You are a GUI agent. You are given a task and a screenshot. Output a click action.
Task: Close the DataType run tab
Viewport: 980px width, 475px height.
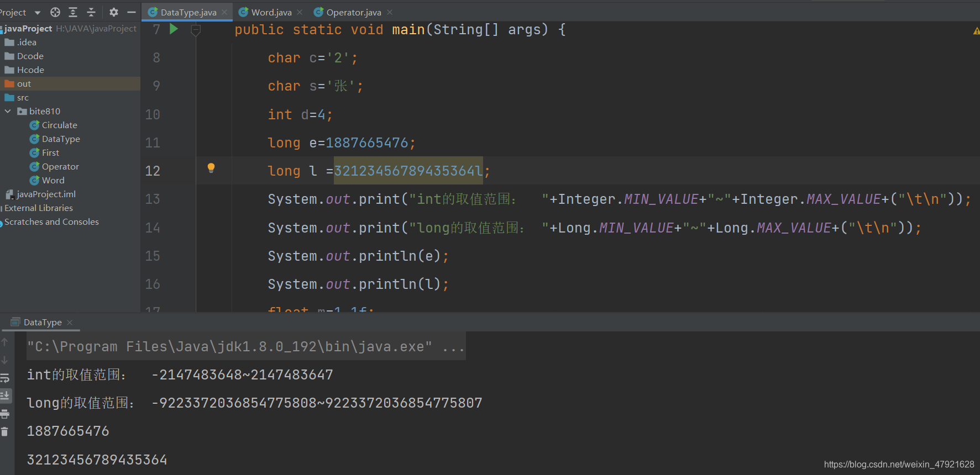tap(70, 323)
